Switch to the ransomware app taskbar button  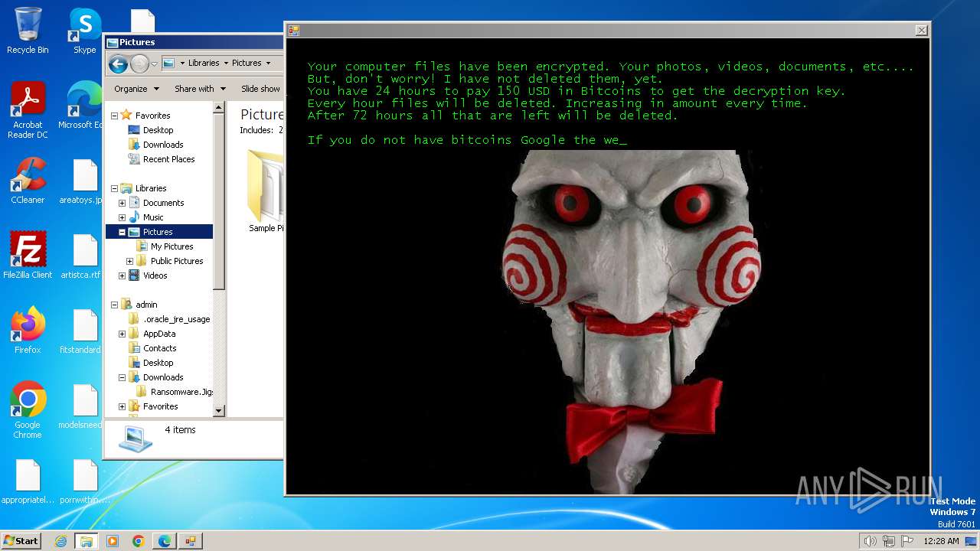point(190,541)
